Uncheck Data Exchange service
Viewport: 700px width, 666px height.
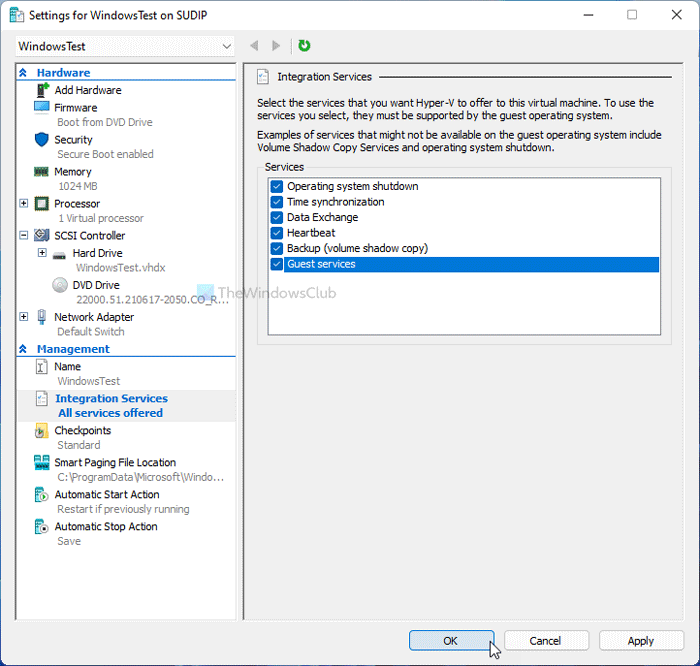tap(277, 217)
